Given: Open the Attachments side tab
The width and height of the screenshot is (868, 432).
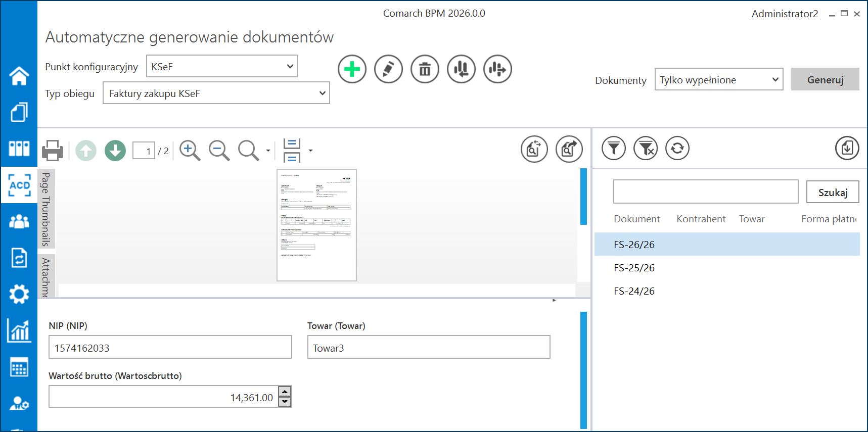Looking at the screenshot, I should [46, 276].
